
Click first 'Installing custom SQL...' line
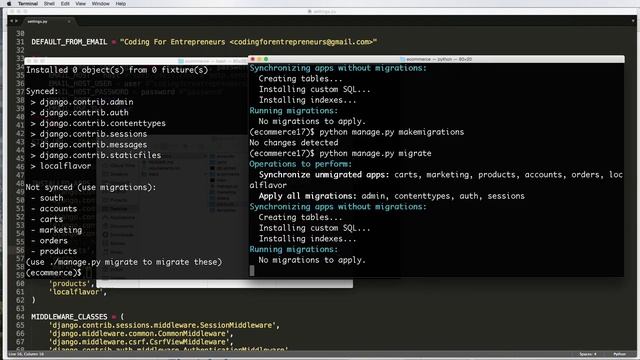pos(315,89)
